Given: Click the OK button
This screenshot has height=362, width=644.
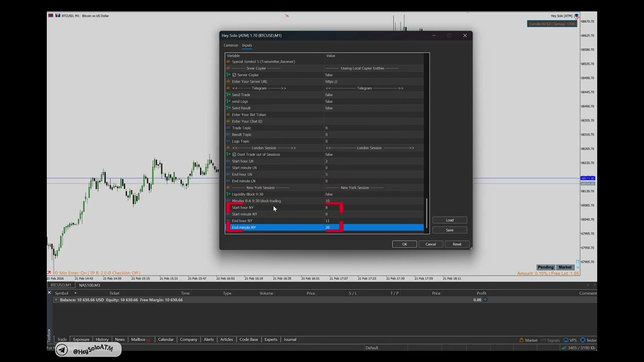Looking at the screenshot, I should (405, 244).
